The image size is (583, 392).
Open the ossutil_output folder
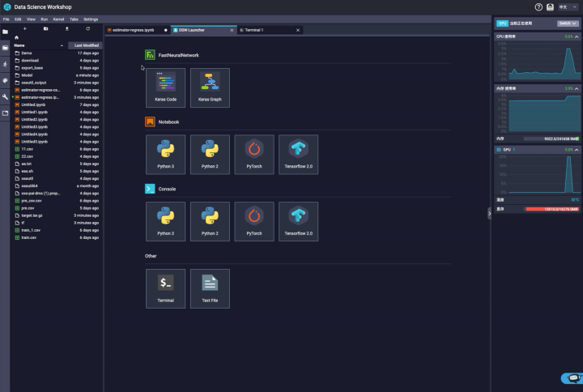pyautogui.click(x=57, y=83)
